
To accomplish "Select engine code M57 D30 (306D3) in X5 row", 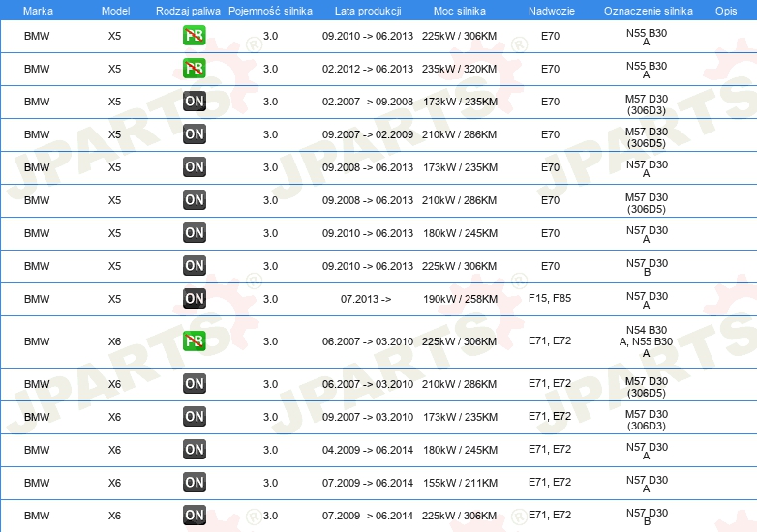I will 647,104.
